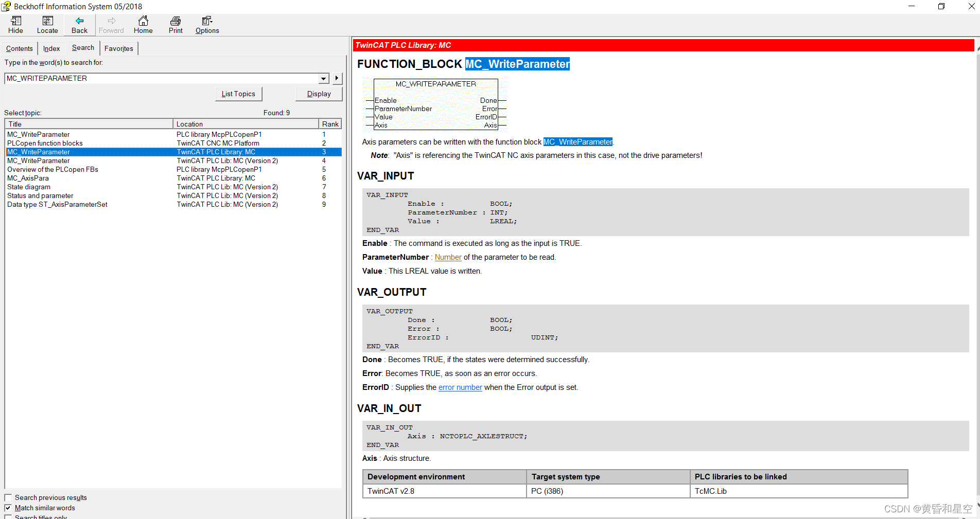Click the Locate toolbar icon
Viewport: 980px width, 519px height.
tap(47, 25)
